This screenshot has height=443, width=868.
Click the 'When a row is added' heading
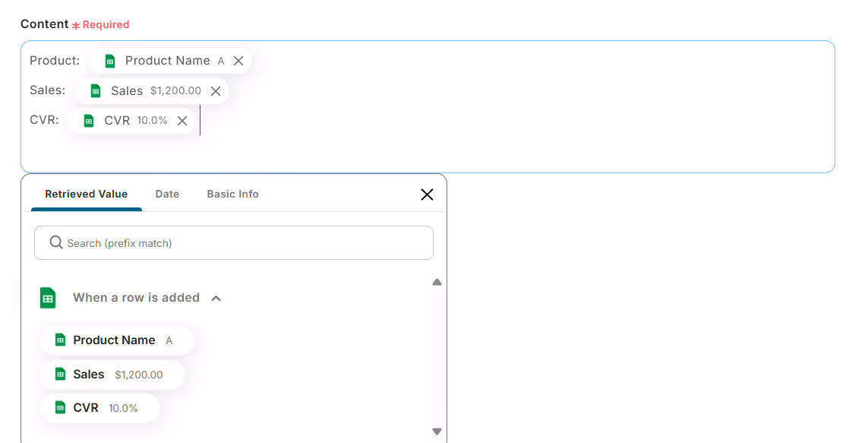pyautogui.click(x=136, y=298)
